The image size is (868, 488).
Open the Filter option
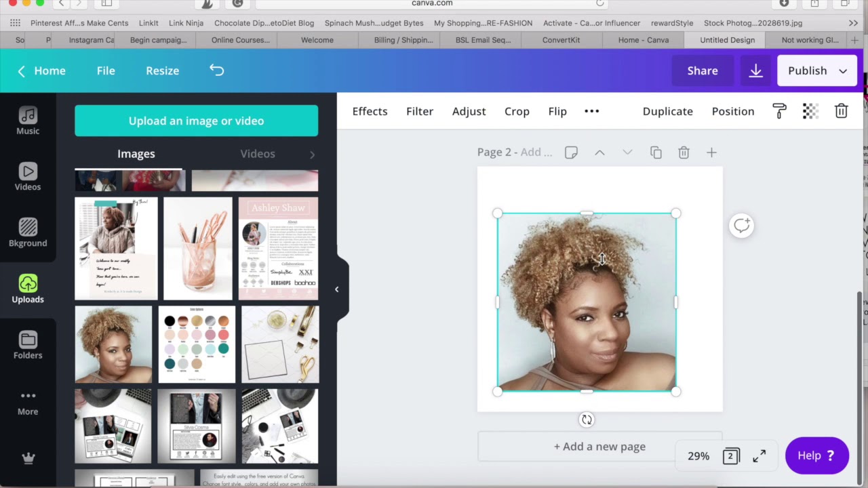coord(420,111)
